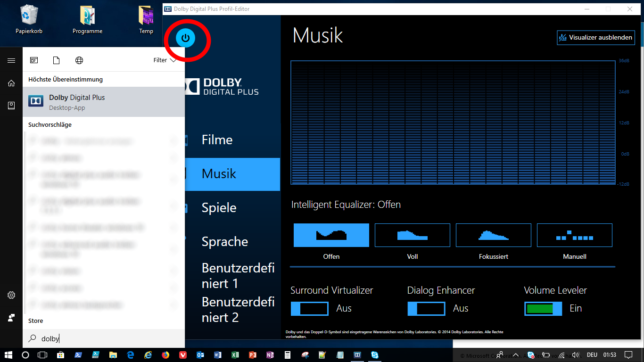Launch Microsoft Edge from the taskbar
The image size is (644, 362).
(130, 355)
